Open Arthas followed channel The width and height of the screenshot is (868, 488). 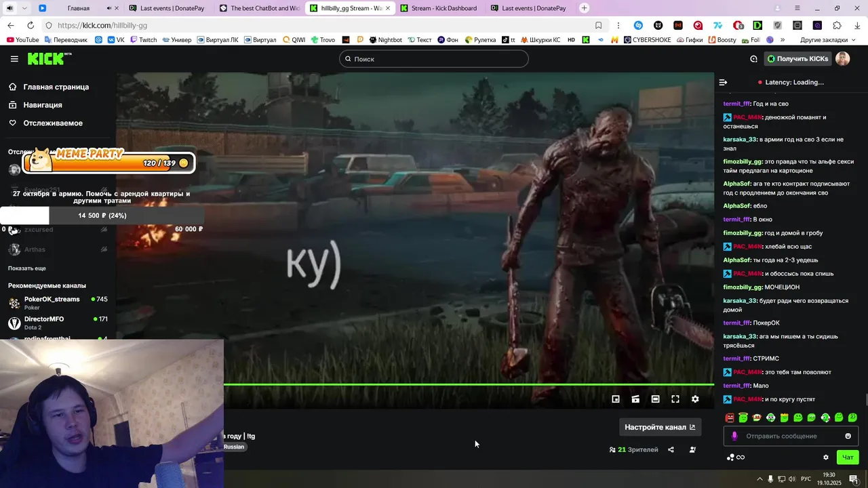coord(58,249)
